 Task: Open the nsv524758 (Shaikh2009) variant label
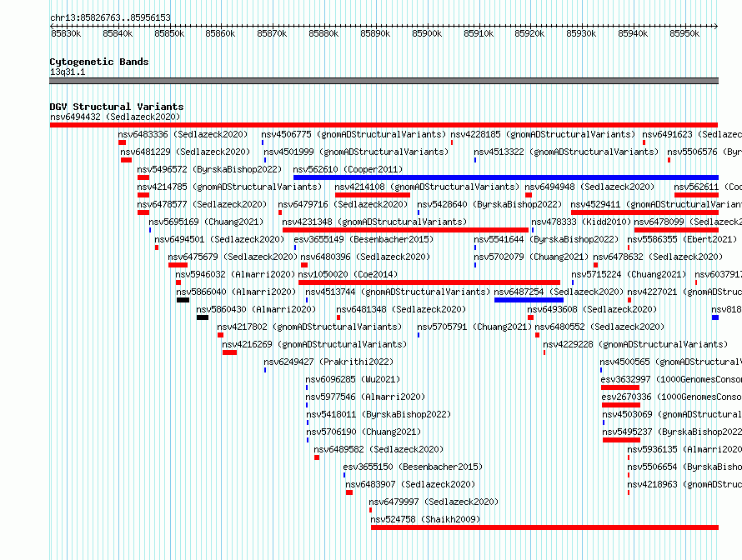[425, 519]
